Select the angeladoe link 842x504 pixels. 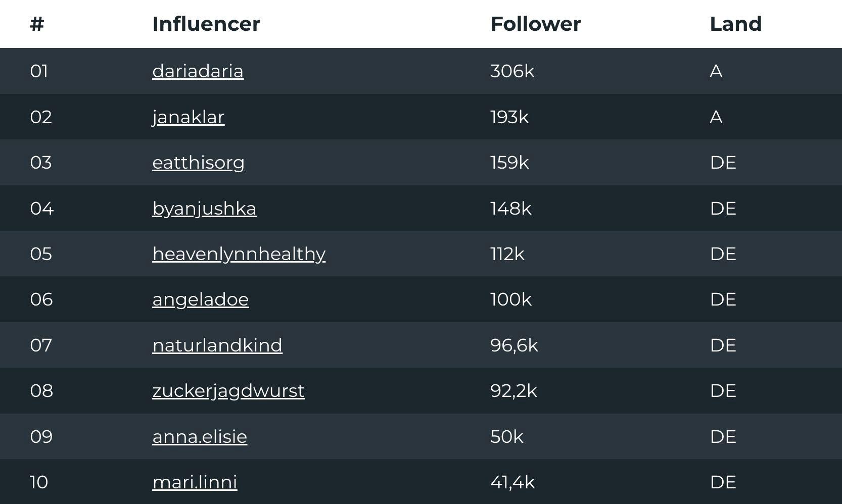201,299
